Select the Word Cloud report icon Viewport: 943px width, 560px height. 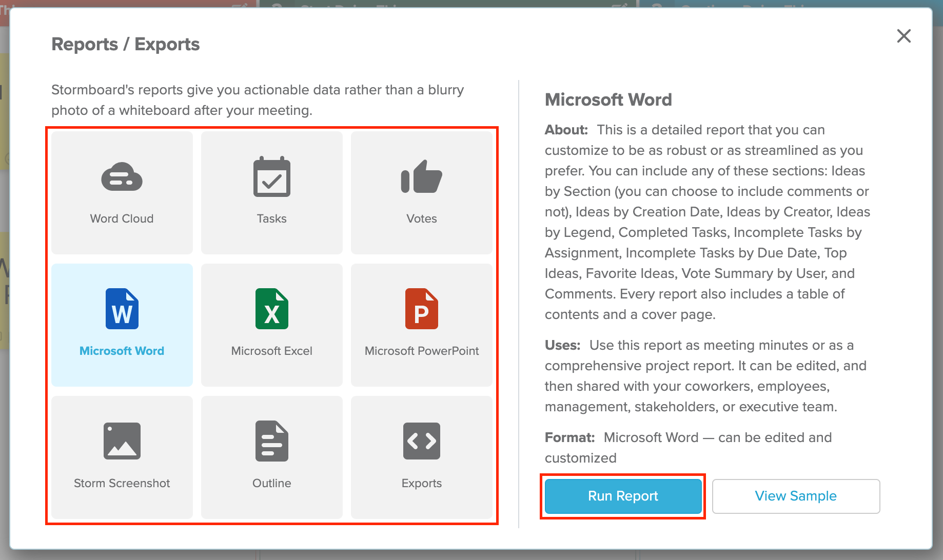point(122,177)
